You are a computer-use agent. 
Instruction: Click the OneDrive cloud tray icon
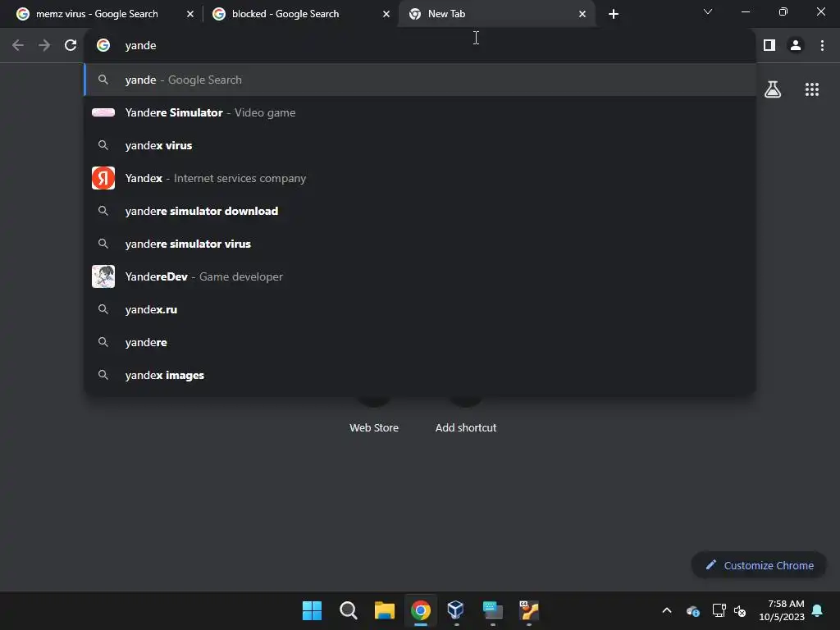692,610
